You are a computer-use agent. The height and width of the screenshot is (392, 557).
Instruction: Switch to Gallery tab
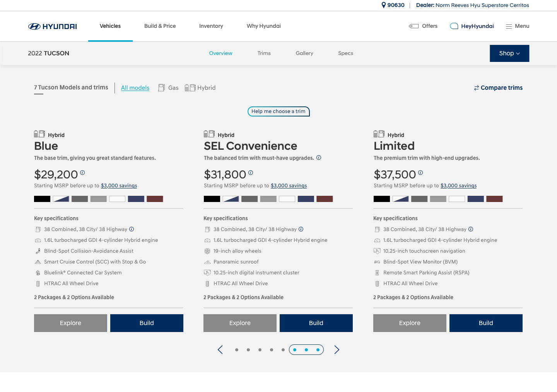point(304,53)
